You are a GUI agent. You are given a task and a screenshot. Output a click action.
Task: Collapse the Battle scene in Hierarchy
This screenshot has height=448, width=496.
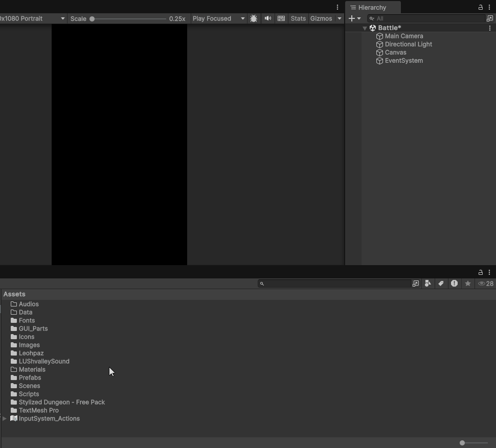(365, 28)
